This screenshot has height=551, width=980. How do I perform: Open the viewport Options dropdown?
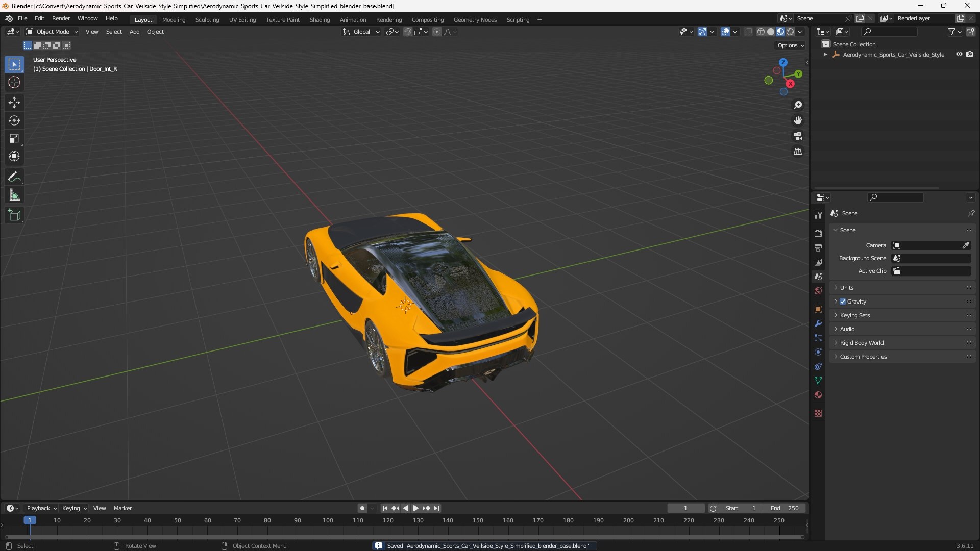791,45
